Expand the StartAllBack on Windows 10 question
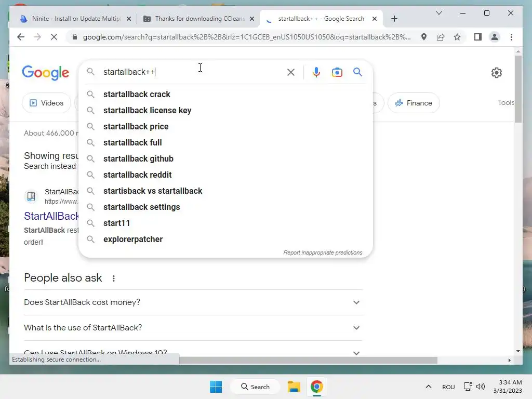Screen dimensions: 532x399 pyautogui.click(x=193, y=352)
